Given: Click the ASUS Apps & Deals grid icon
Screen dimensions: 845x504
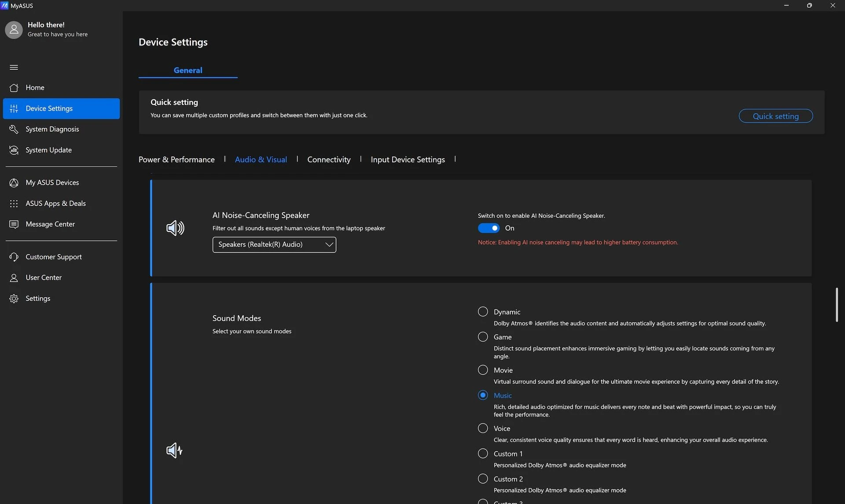Looking at the screenshot, I should (14, 204).
